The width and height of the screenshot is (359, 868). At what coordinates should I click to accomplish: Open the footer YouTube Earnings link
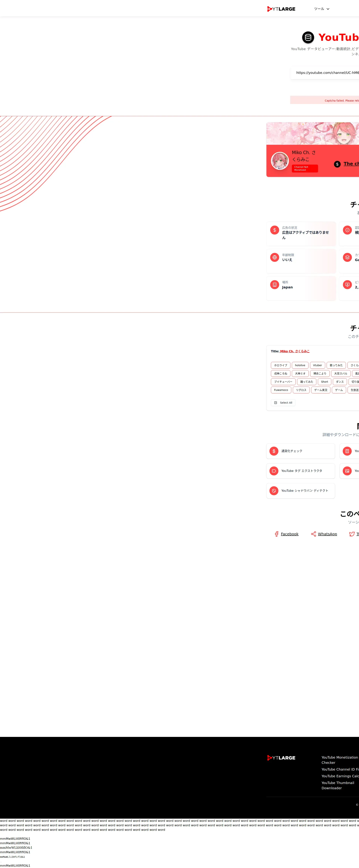(x=340, y=776)
